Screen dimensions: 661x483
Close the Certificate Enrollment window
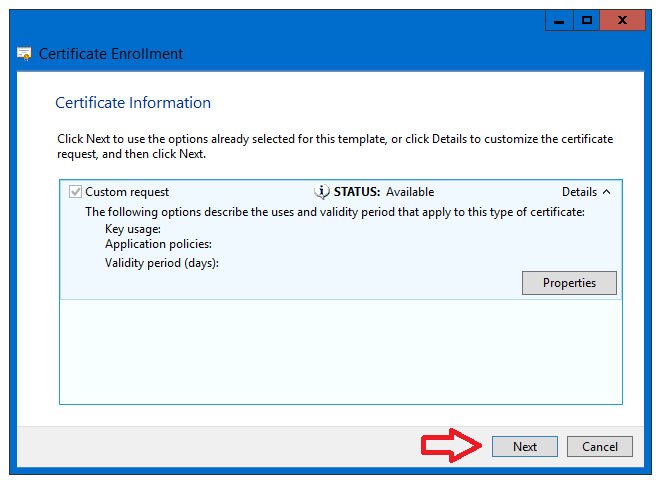click(622, 21)
